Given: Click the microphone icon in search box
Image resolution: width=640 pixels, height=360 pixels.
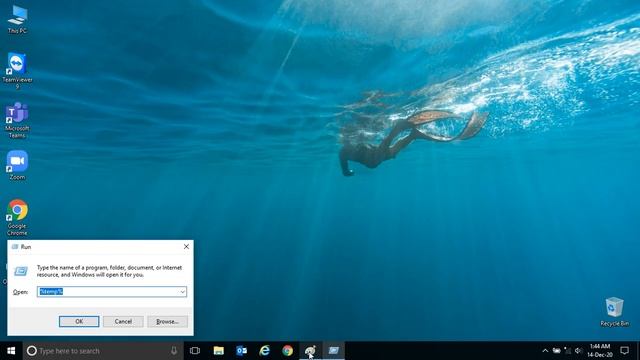Looking at the screenshot, I should tap(174, 351).
